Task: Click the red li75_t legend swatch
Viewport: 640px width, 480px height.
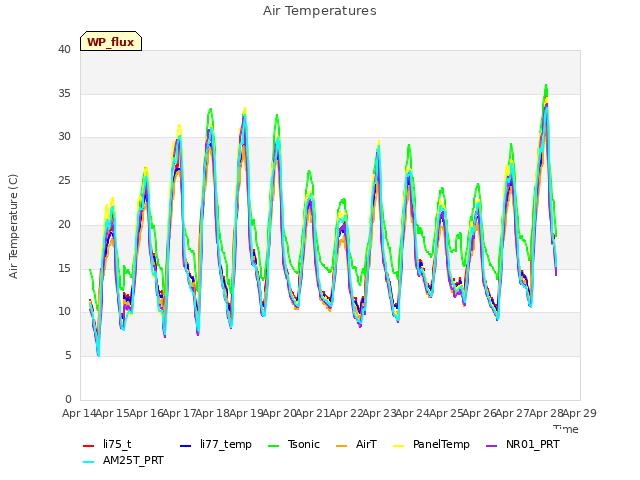Action: pyautogui.click(x=89, y=446)
